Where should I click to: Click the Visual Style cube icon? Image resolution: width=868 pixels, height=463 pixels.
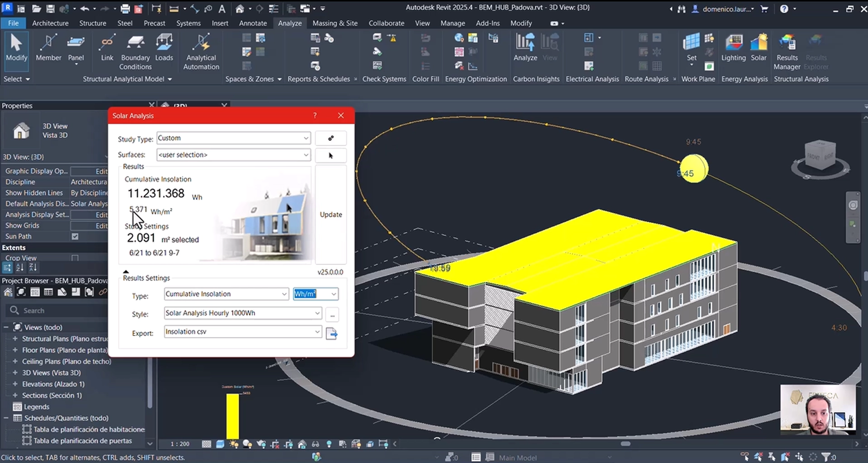[x=220, y=444]
